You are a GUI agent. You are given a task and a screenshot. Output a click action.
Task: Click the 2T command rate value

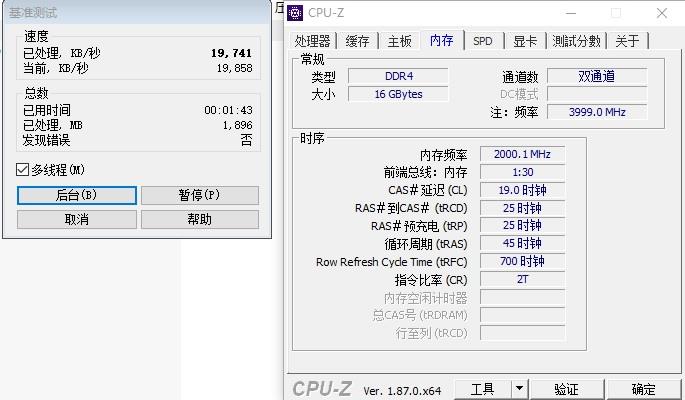click(522, 279)
